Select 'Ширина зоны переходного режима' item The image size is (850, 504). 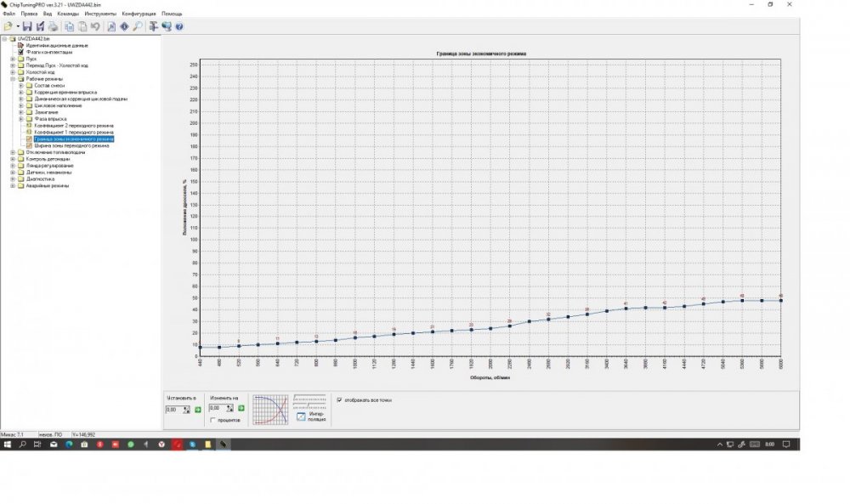pyautogui.click(x=71, y=145)
